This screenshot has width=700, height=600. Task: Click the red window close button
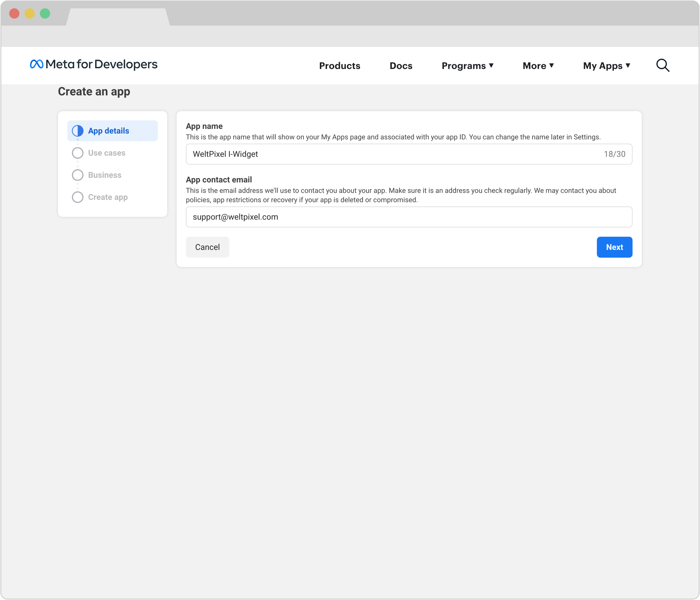tap(14, 13)
